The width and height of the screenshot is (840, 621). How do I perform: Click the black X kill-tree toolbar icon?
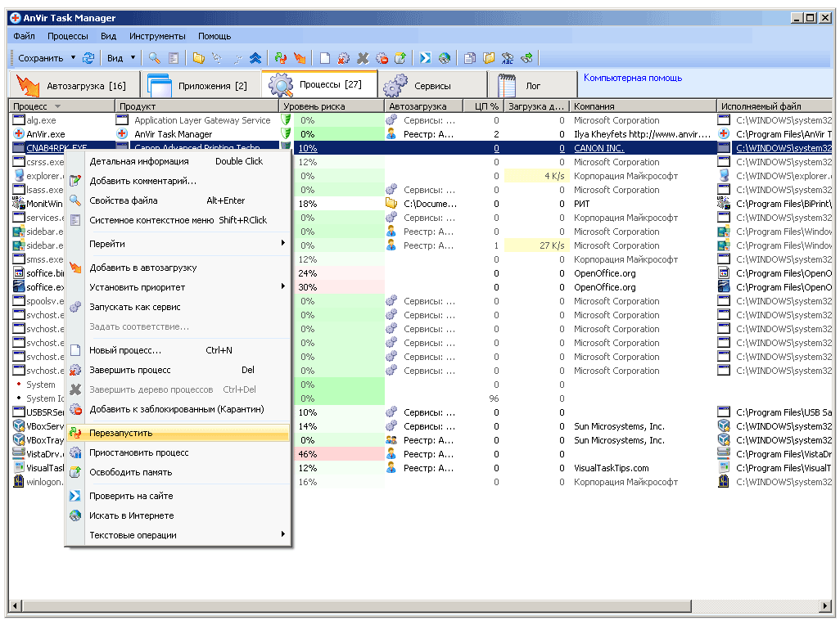363,58
